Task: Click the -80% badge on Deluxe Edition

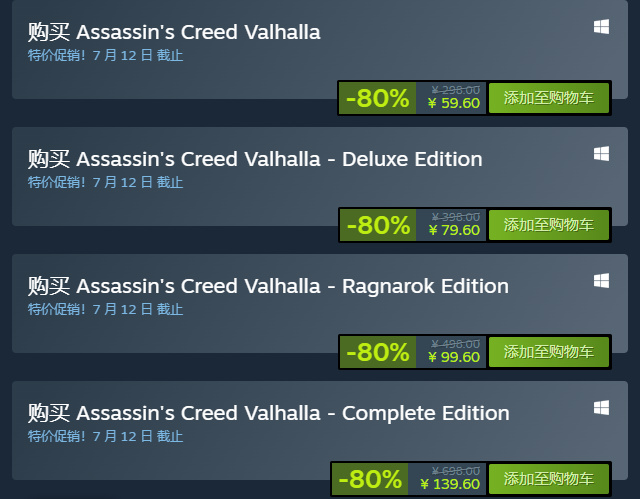Action: 377,225
